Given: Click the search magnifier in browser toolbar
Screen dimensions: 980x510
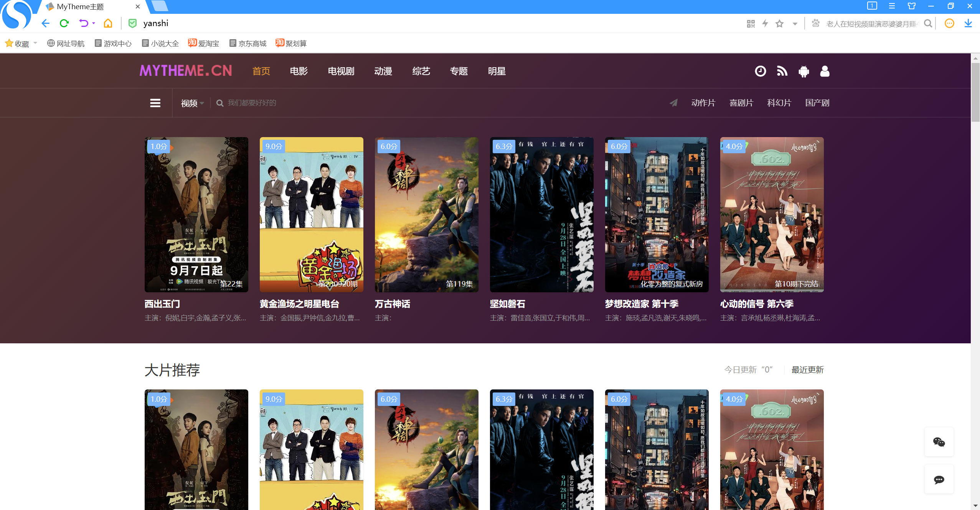Looking at the screenshot, I should [928, 24].
